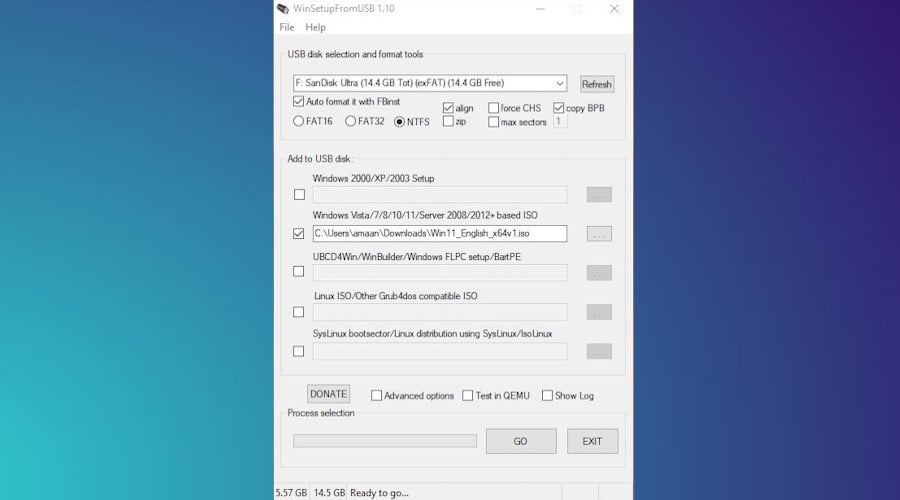Enable the force CHS checkbox
The image size is (900, 500).
[494, 108]
